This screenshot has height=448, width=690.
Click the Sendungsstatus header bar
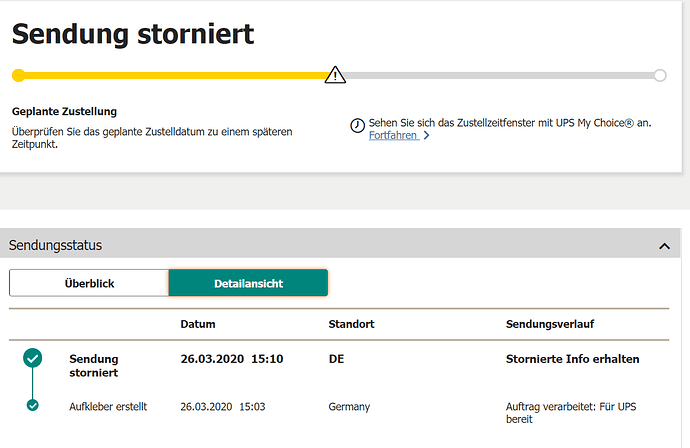(300, 245)
